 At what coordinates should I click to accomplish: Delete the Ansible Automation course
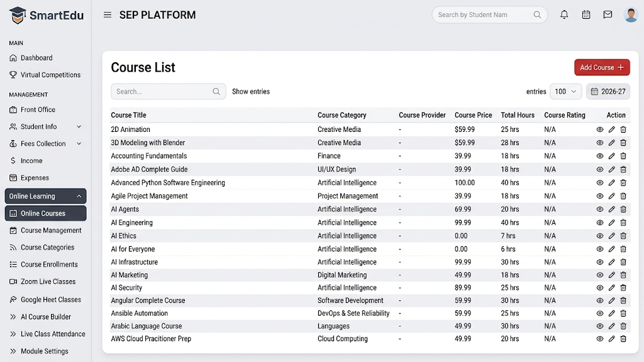tap(623, 313)
